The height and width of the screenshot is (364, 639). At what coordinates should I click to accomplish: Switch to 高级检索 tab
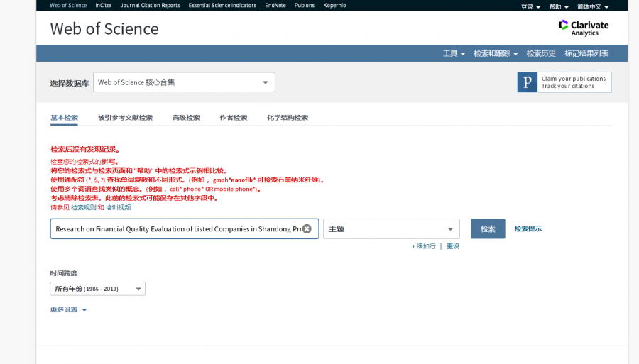click(x=186, y=118)
